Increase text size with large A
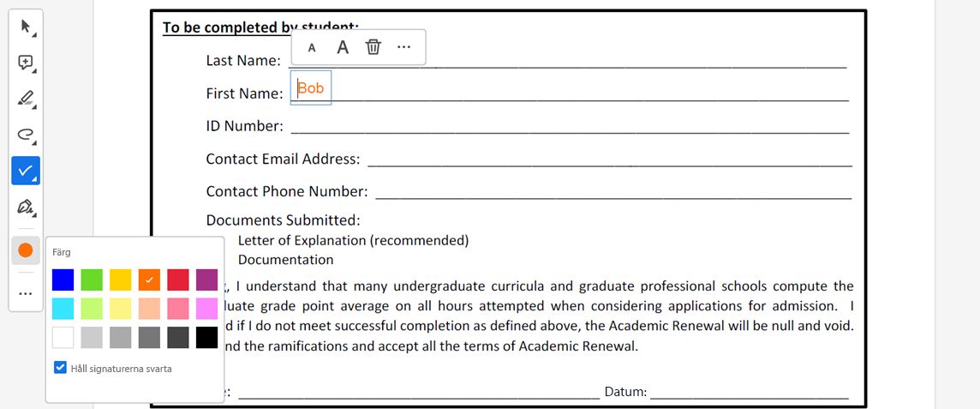980x409 pixels. tap(343, 47)
